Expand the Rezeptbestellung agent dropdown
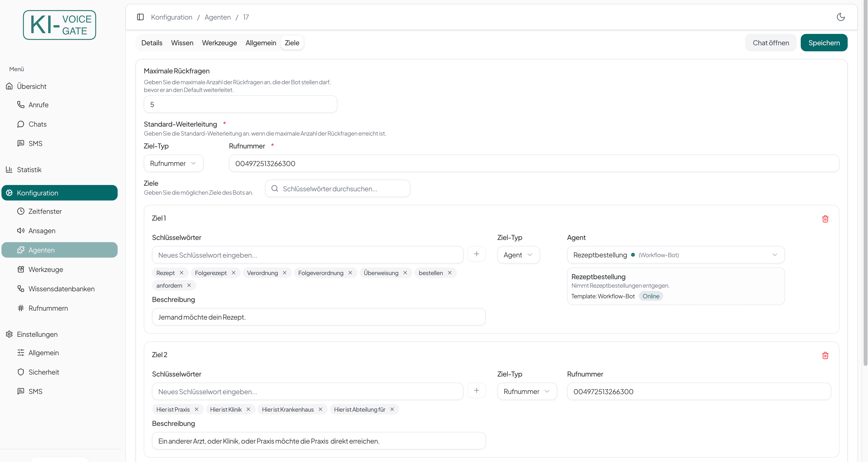The image size is (868, 462). [675, 255]
